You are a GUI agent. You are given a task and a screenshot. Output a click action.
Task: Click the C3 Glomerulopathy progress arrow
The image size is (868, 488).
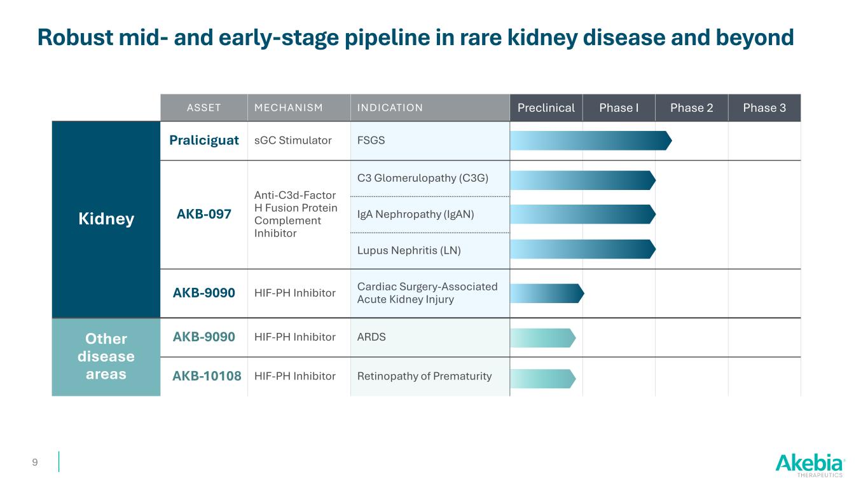point(582,180)
